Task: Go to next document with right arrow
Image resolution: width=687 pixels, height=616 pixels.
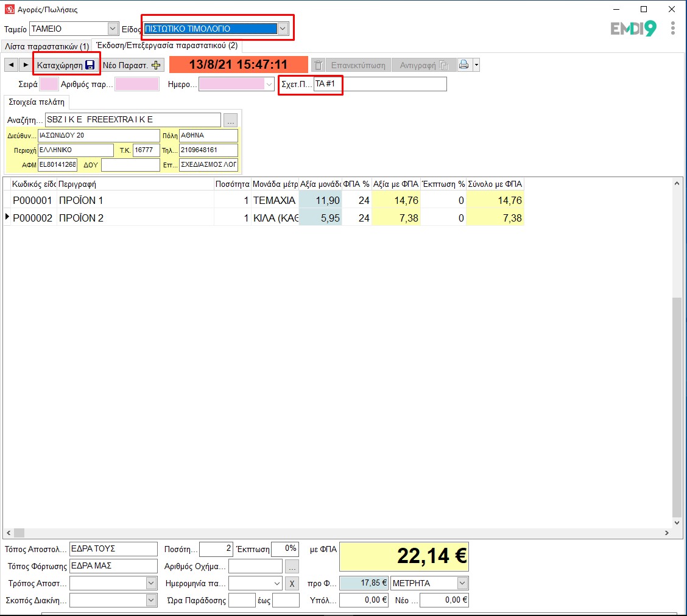Action: coord(26,65)
